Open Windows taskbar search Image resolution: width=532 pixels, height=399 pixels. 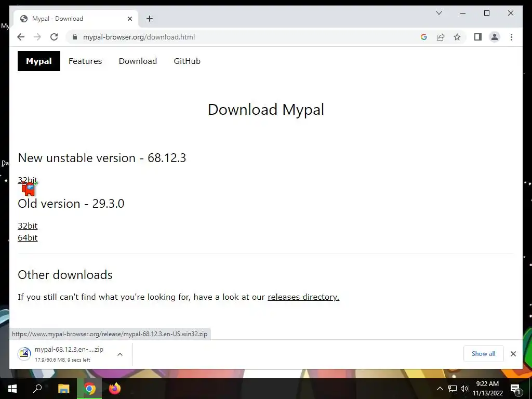[37, 389]
